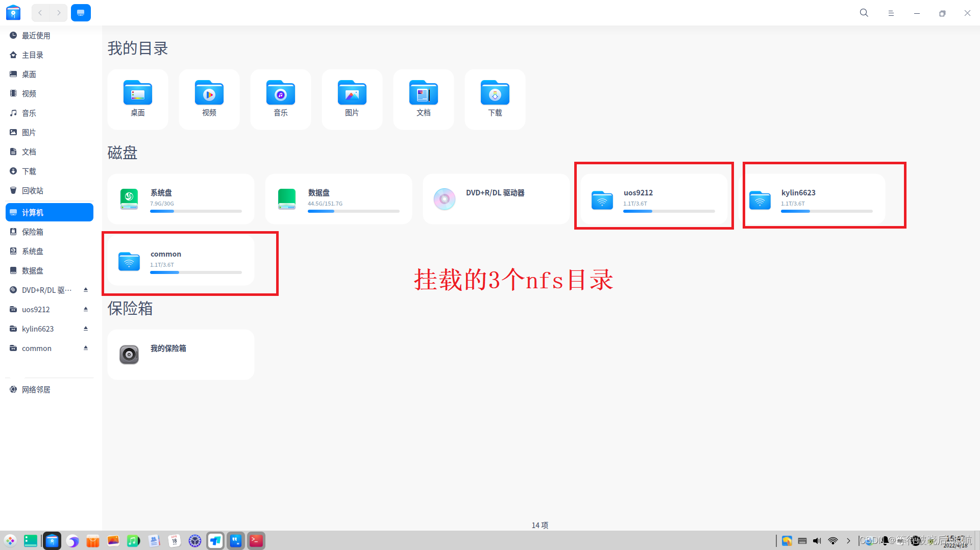The width and height of the screenshot is (980, 550).
Task: Eject the common mount
Action: click(85, 348)
